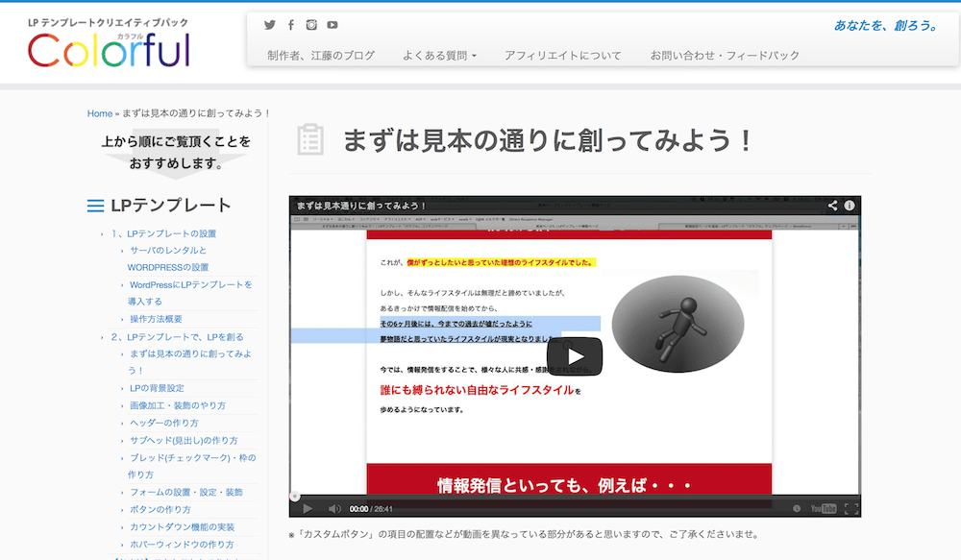The width and height of the screenshot is (961, 560).
Task: Click the video share icon
Action: (x=833, y=206)
